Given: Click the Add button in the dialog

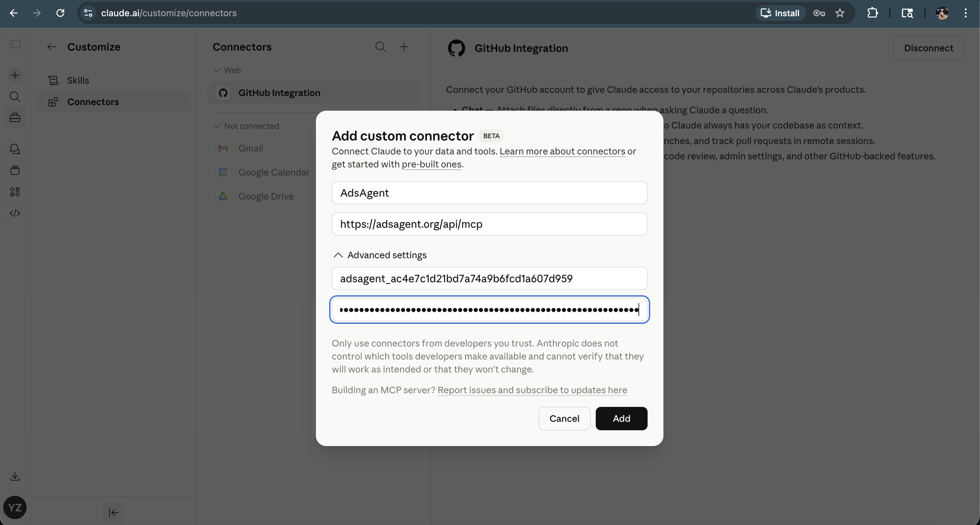Looking at the screenshot, I should point(621,418).
